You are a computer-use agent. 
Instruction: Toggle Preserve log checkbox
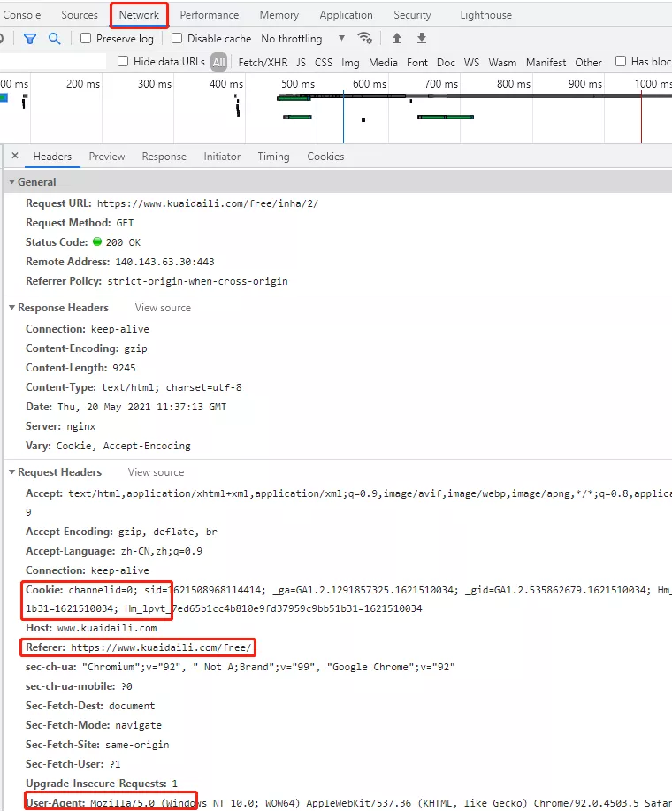point(86,38)
